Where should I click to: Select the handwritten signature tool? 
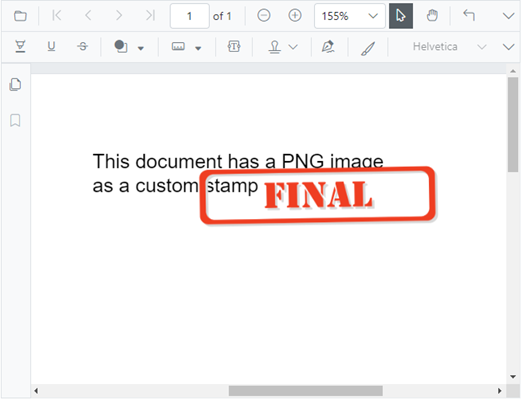(328, 47)
